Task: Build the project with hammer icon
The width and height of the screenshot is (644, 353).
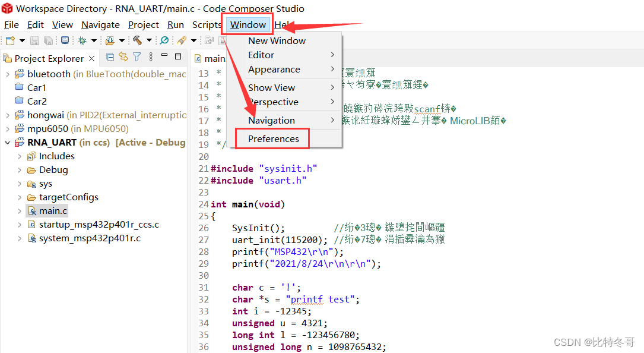Action: coord(137,40)
